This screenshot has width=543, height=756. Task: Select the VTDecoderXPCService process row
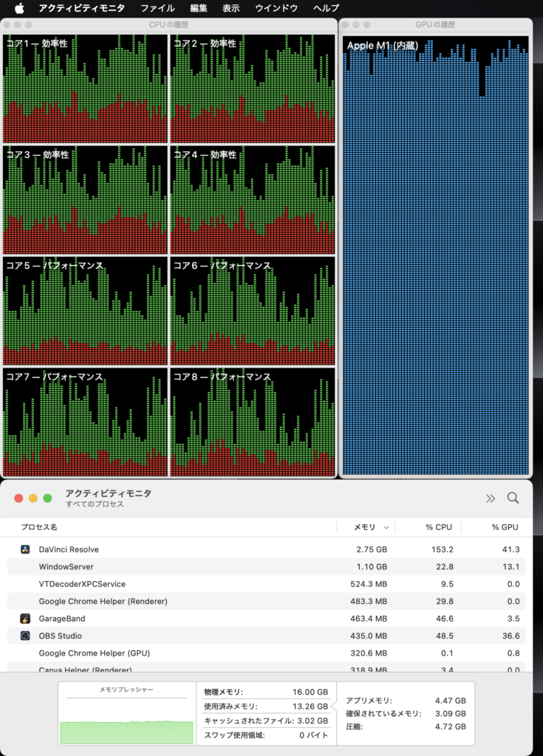pos(266,584)
